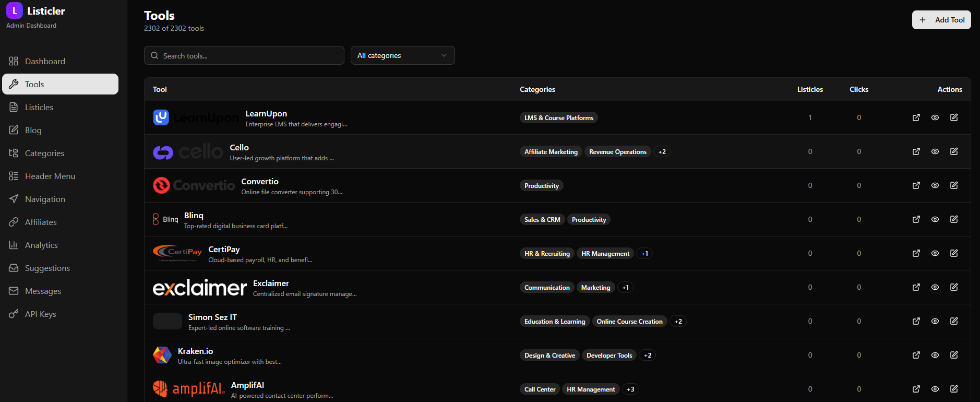The image size is (980, 402).
Task: Open the All categories dropdown
Action: [x=402, y=55]
